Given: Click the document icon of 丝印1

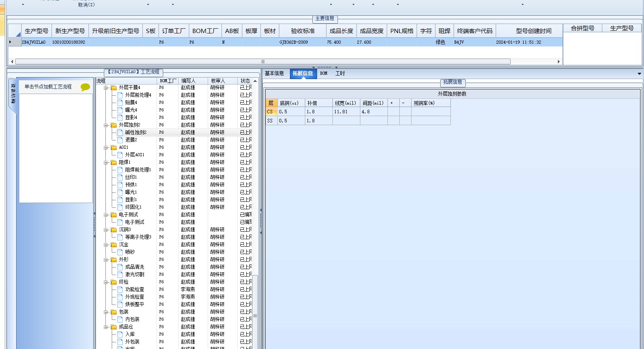Looking at the screenshot, I should click(120, 177).
